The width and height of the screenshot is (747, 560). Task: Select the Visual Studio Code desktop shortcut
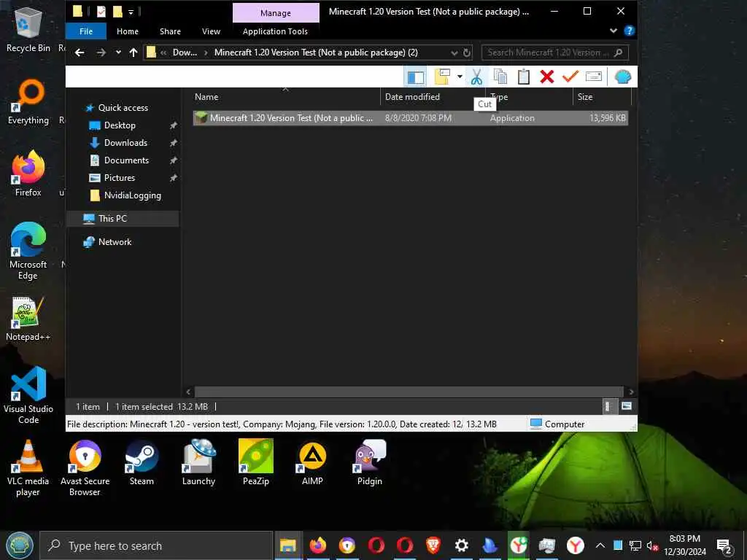[x=28, y=394]
